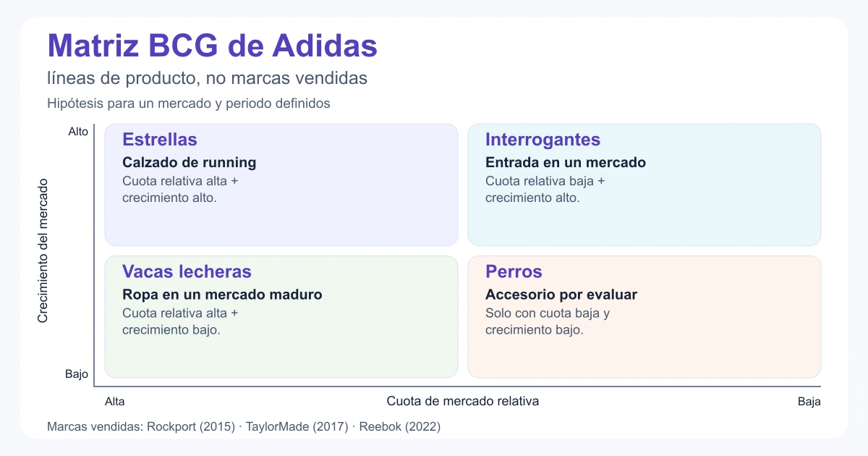Screen dimensions: 868x456
Task: Click subtitle 'líneas de producto, no marcas vendidas'
Action: (x=207, y=78)
